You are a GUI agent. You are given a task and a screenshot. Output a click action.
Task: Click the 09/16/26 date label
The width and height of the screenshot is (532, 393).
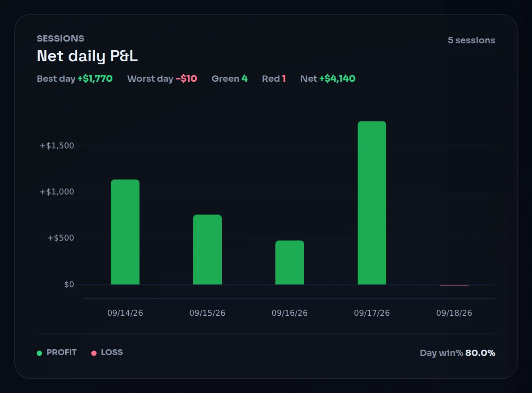(x=289, y=313)
